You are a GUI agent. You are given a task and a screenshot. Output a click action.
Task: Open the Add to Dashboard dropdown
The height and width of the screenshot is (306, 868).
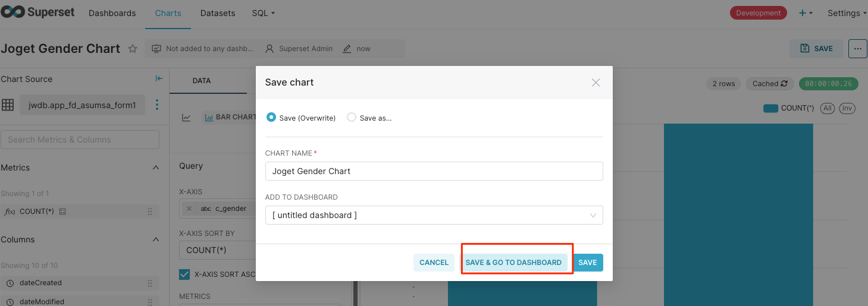pos(434,215)
